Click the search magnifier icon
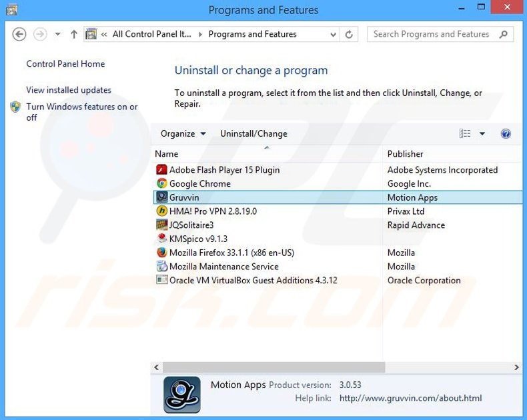527x420 pixels. coord(504,34)
